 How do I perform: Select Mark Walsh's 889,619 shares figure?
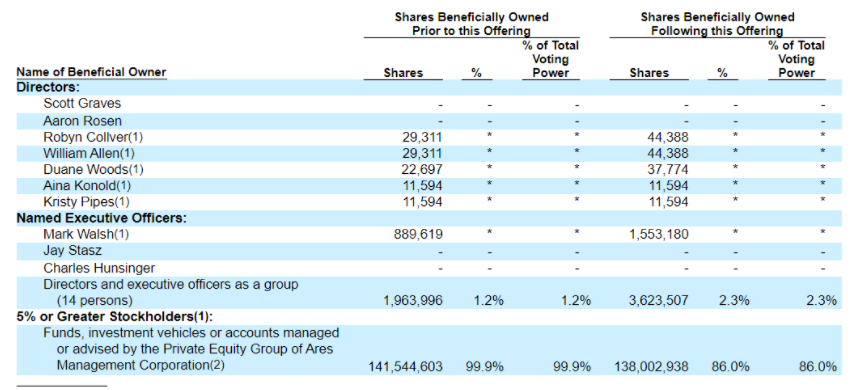click(x=418, y=235)
